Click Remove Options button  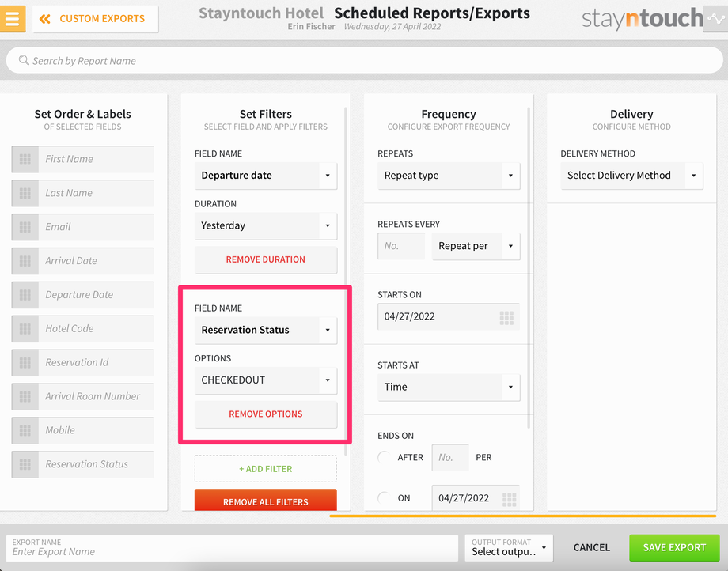[266, 414]
